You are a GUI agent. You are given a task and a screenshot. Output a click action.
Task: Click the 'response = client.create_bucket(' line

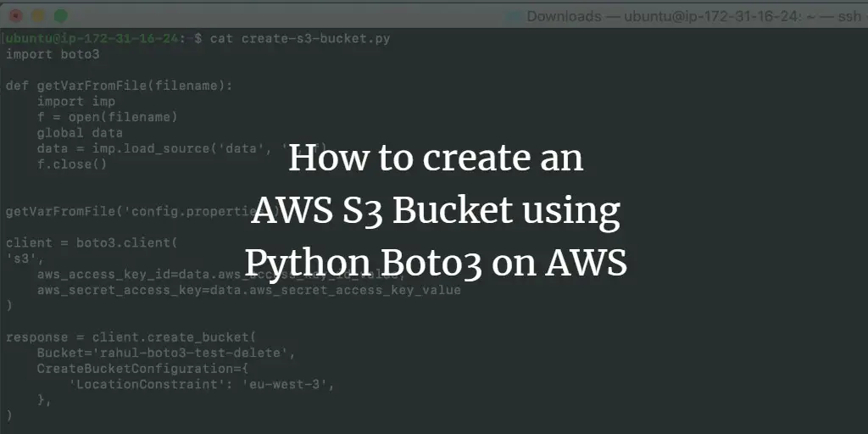point(131,337)
